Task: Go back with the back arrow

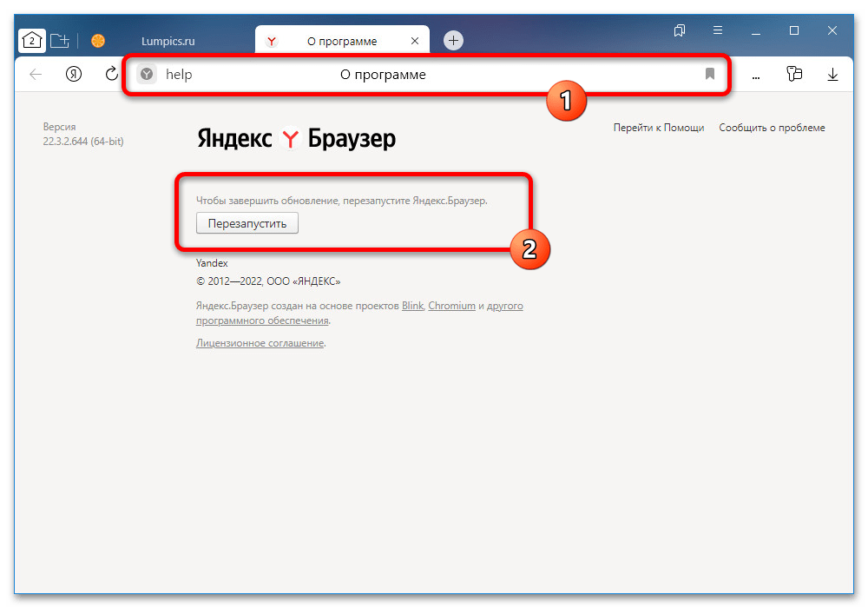Action: (x=36, y=74)
